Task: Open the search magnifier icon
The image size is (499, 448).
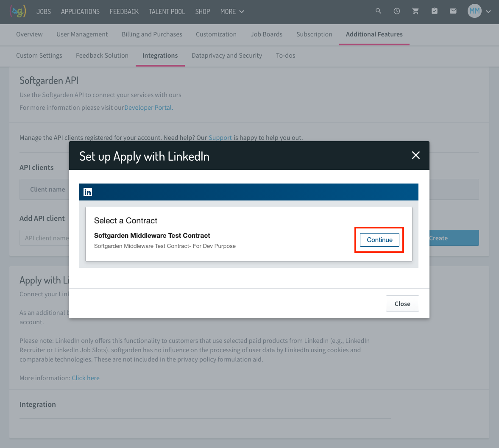Action: coord(379,11)
